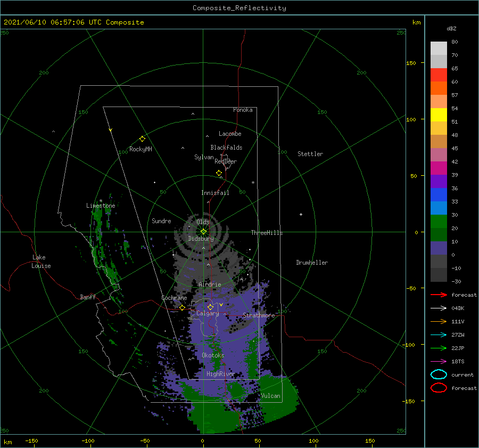Click the HighRiver label
The image size is (479, 448).
tap(220, 374)
